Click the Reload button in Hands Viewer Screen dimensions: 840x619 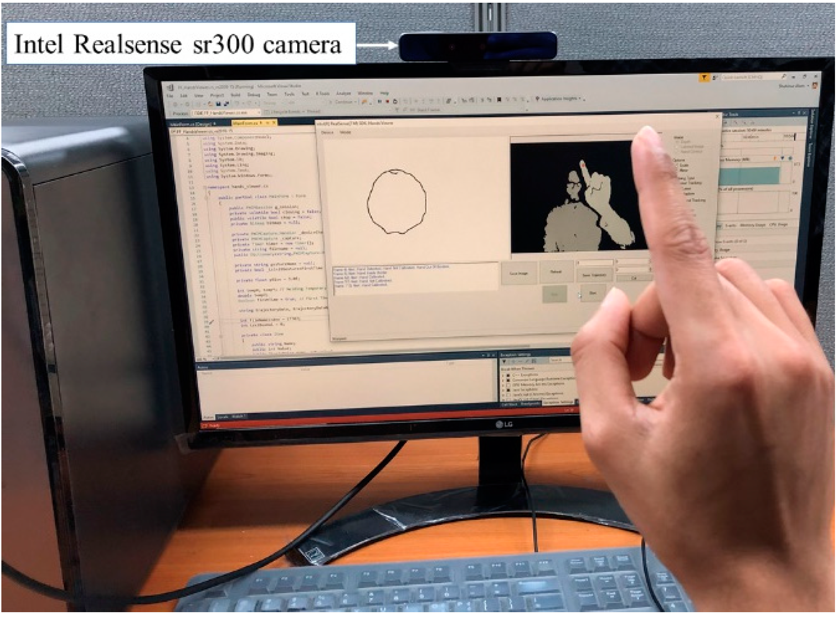(x=557, y=272)
